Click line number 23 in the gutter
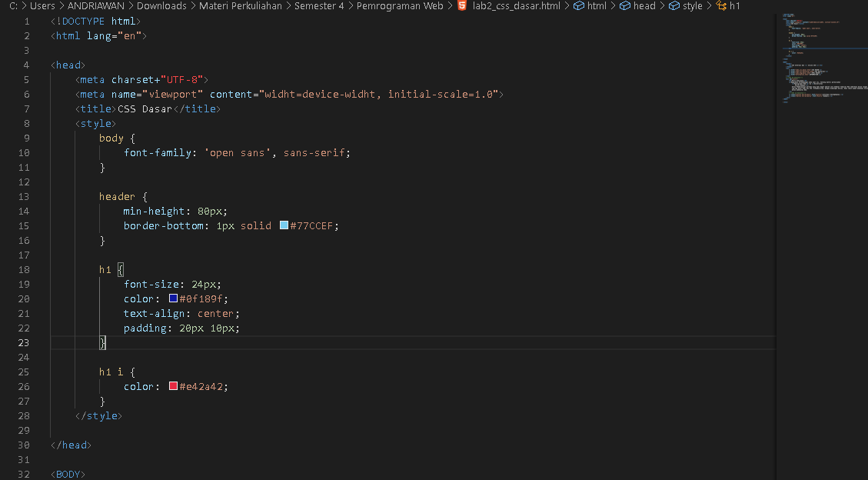Screen dimensions: 868x480 tap(23, 342)
